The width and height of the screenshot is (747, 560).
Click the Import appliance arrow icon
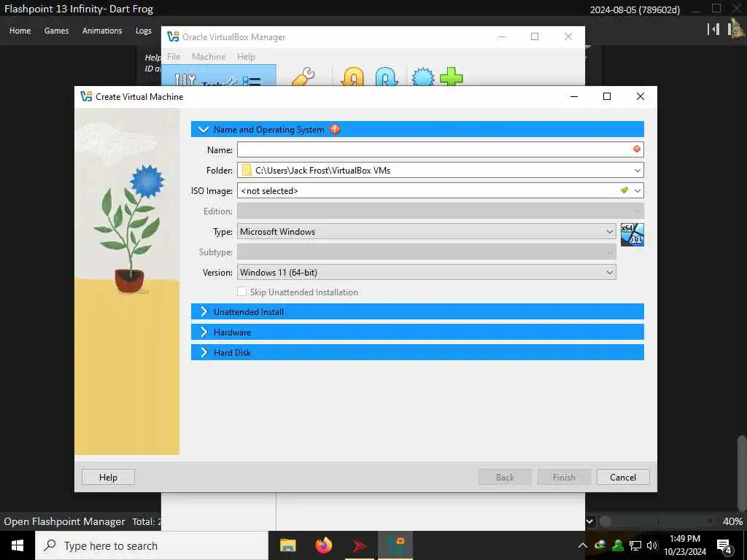click(352, 77)
